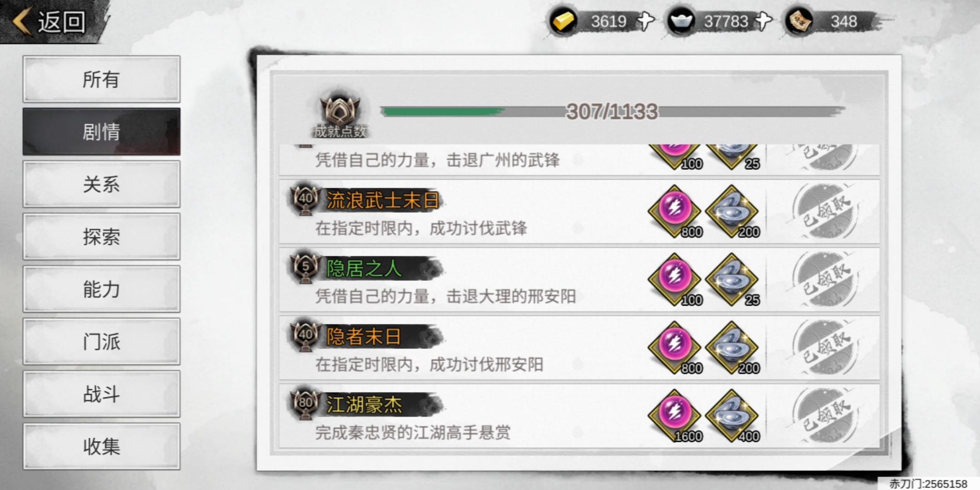Switch to the 门派 category
The width and height of the screenshot is (980, 490).
tap(101, 342)
